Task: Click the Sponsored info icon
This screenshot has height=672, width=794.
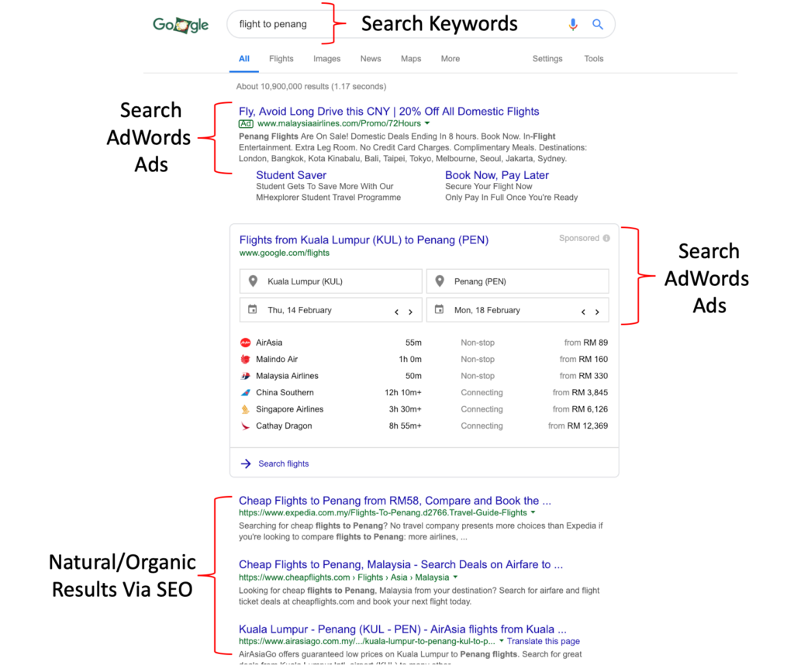Action: point(606,239)
